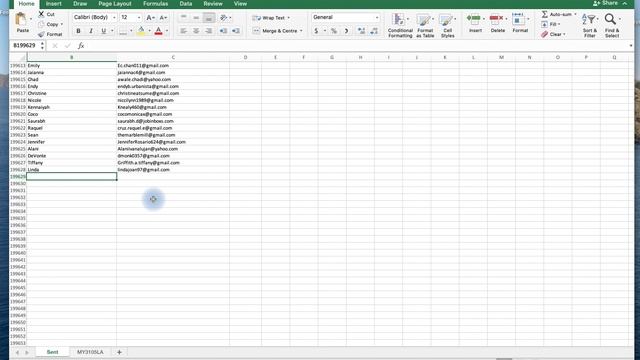This screenshot has height=360, width=640.
Task: Select the Format painter brush
Action: click(x=41, y=34)
